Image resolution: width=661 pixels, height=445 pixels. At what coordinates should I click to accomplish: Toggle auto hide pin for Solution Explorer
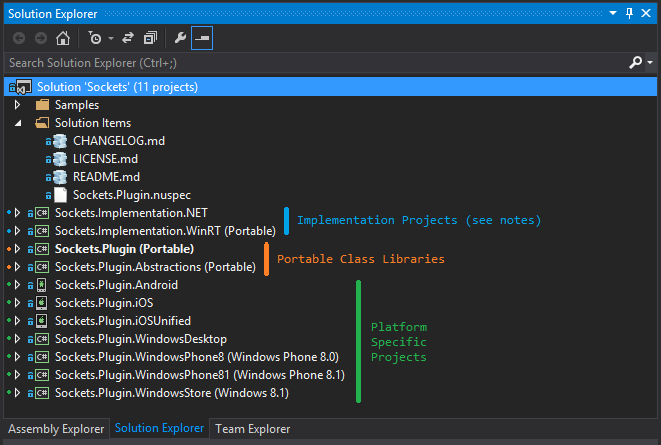(629, 13)
